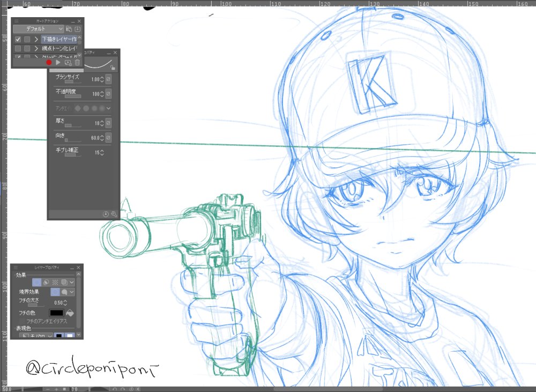Expand the 境界効果 options chevron
This screenshot has width=536, height=392.
point(72,292)
